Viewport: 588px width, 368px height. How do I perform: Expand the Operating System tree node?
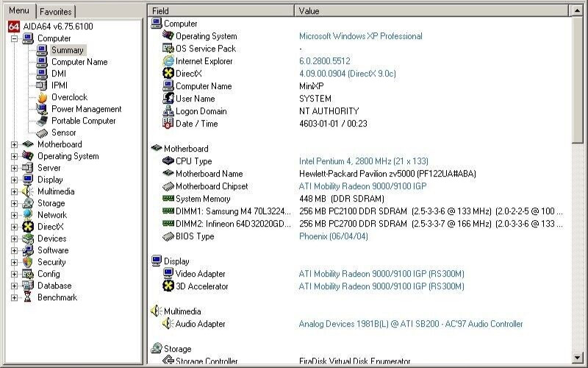tap(14, 156)
